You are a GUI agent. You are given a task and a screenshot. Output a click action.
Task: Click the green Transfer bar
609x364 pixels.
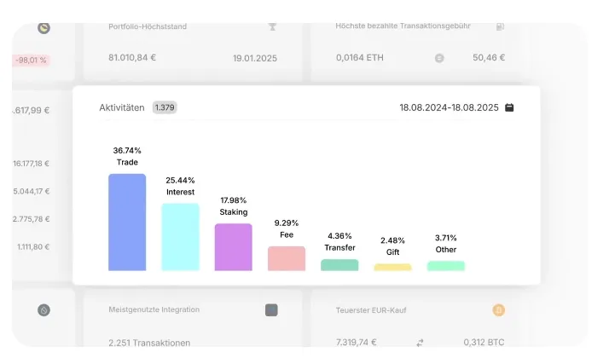click(339, 264)
